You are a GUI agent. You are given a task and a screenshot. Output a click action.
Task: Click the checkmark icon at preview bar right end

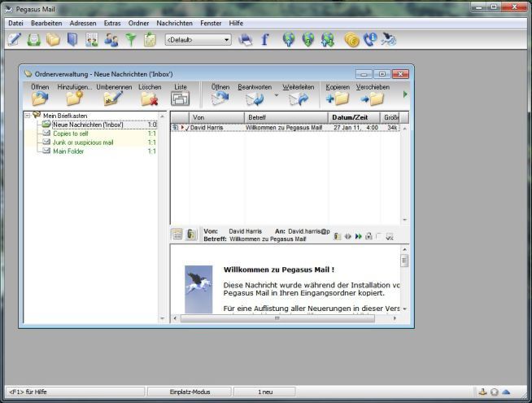tap(390, 236)
